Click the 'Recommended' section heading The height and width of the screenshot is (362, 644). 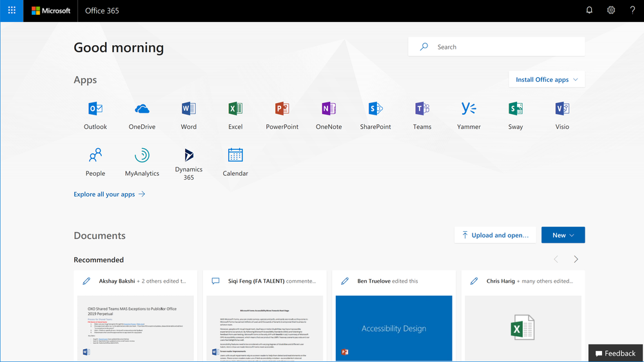tap(99, 260)
